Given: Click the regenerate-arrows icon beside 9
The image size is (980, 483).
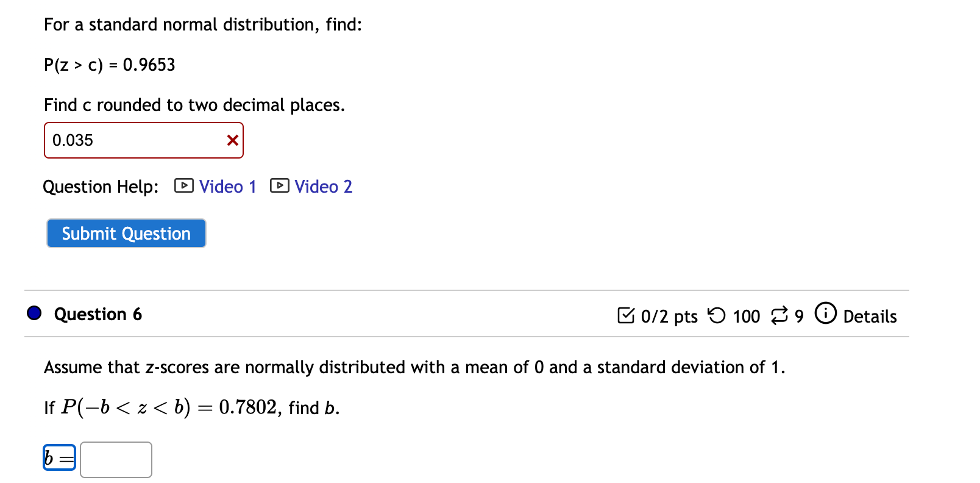Looking at the screenshot, I should [780, 316].
